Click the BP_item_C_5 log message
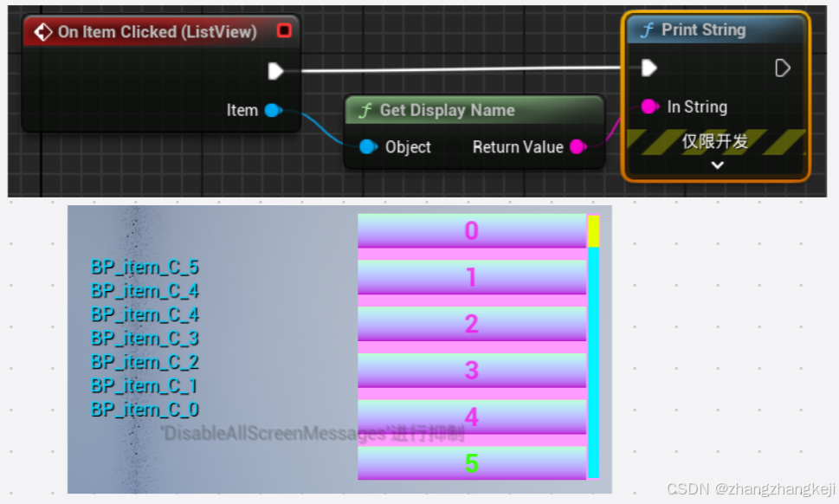This screenshot has width=839, height=504. tap(145, 267)
